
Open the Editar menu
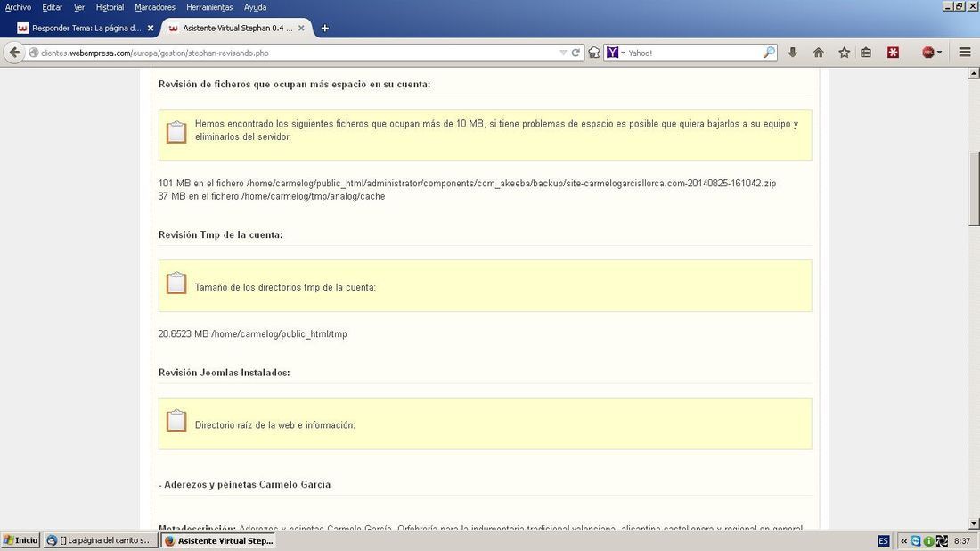pyautogui.click(x=53, y=7)
